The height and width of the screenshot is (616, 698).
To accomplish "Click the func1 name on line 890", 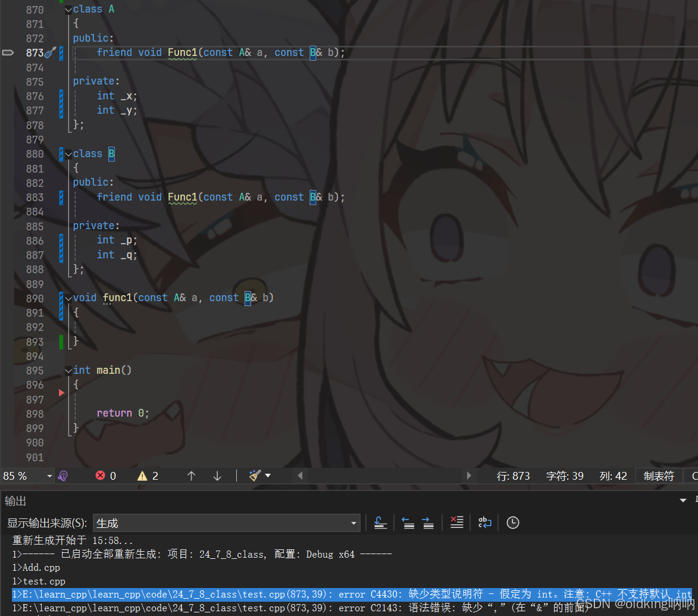I will 117,298.
